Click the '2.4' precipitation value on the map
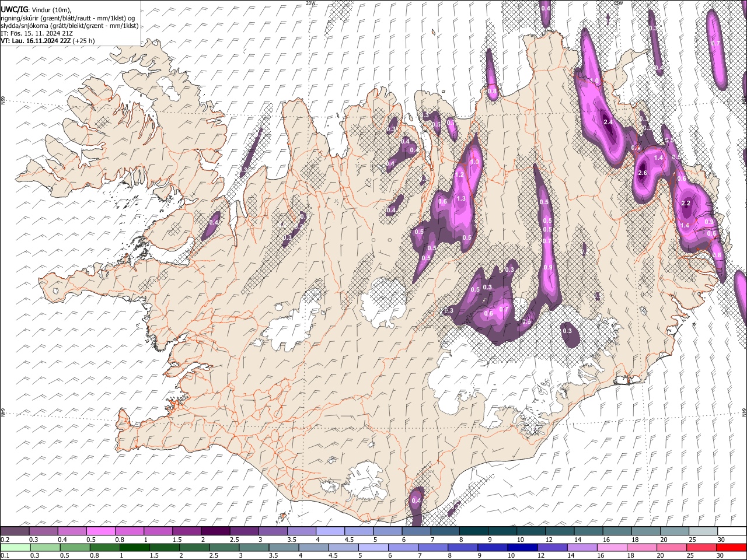747x560 pixels. [x=608, y=122]
